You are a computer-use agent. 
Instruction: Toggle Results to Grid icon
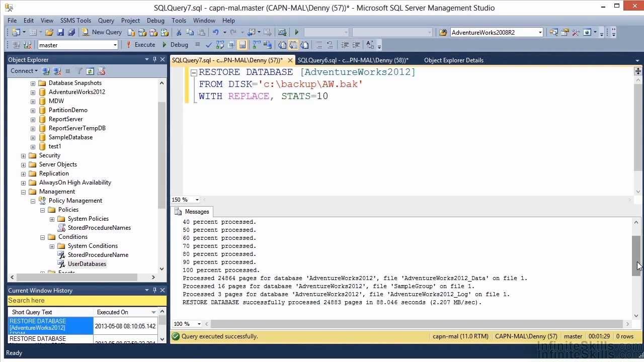[293, 45]
